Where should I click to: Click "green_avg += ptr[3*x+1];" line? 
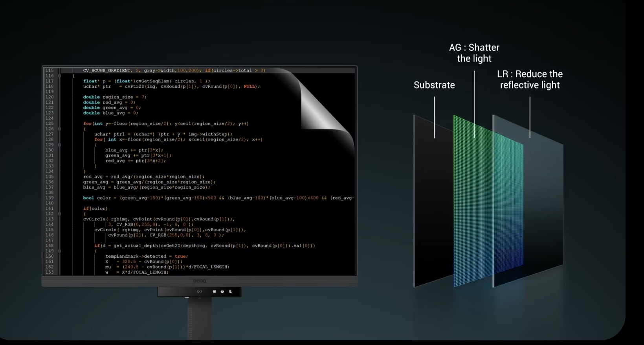(138, 155)
